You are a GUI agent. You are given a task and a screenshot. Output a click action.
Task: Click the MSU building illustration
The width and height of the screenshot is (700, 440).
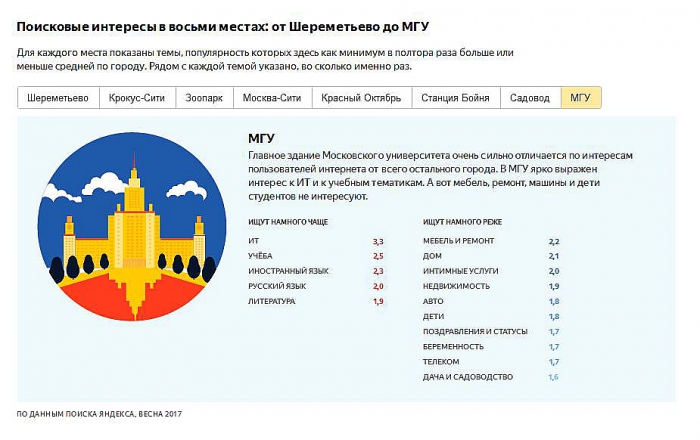pyautogui.click(x=132, y=226)
